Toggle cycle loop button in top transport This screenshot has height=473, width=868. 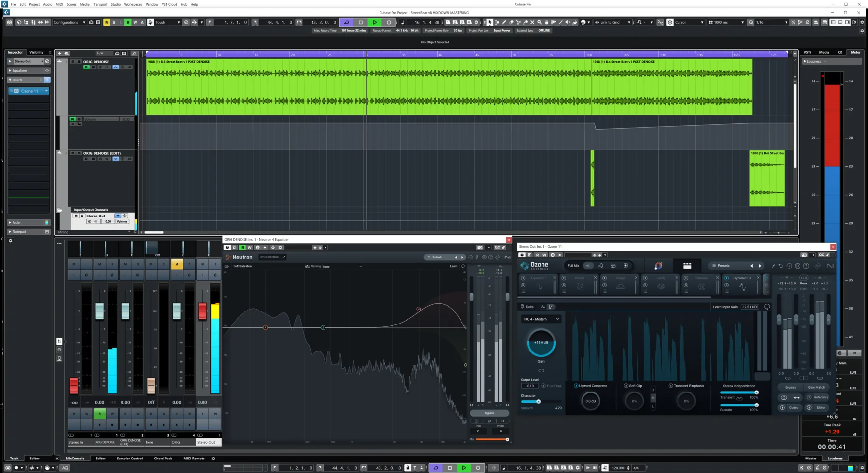[x=346, y=22]
